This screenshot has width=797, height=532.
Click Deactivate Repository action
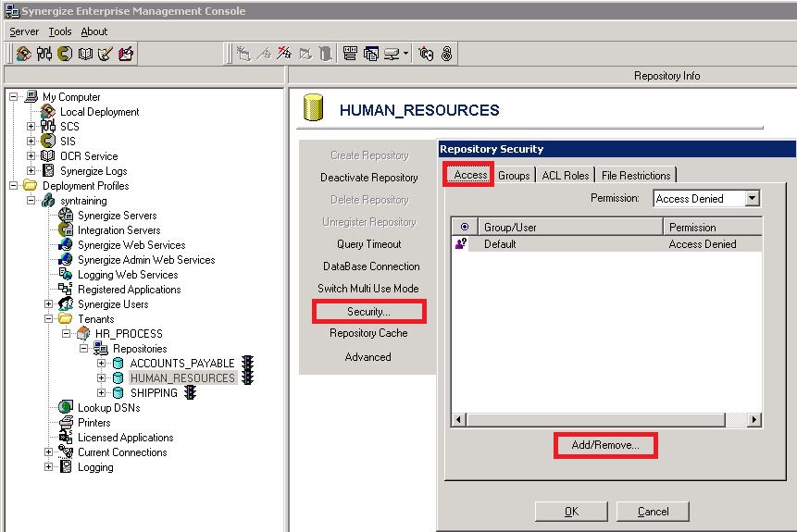click(369, 178)
